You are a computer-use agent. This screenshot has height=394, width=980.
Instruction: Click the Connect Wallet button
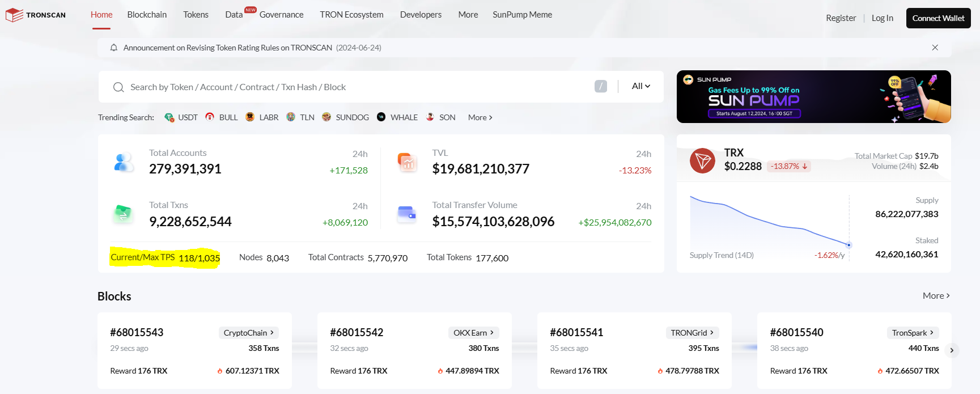click(938, 18)
